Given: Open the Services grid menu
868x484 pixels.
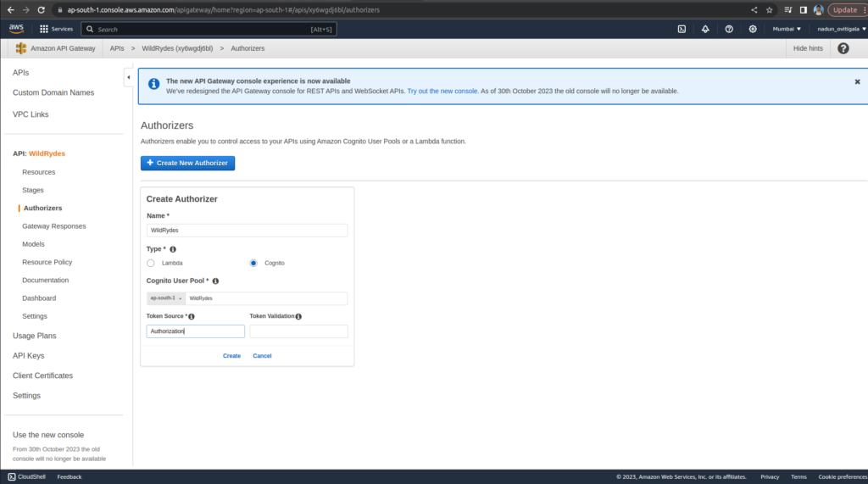Looking at the screenshot, I should [x=57, y=29].
